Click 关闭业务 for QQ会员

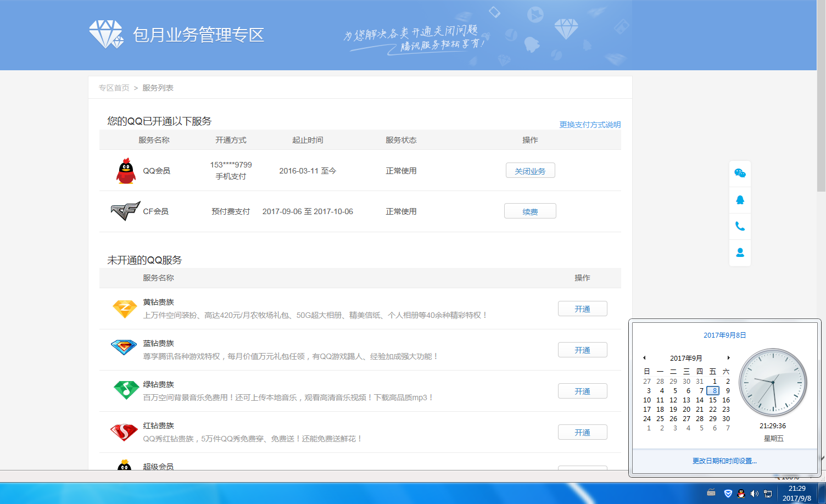point(530,171)
